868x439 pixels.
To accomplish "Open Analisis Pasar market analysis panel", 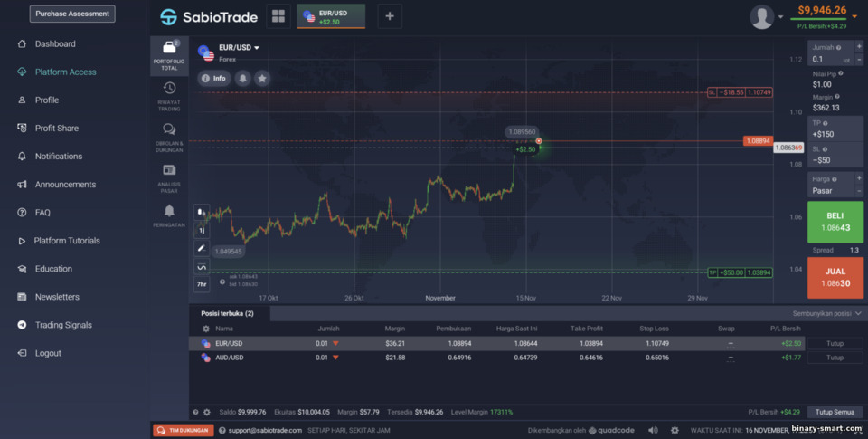I will (169, 178).
